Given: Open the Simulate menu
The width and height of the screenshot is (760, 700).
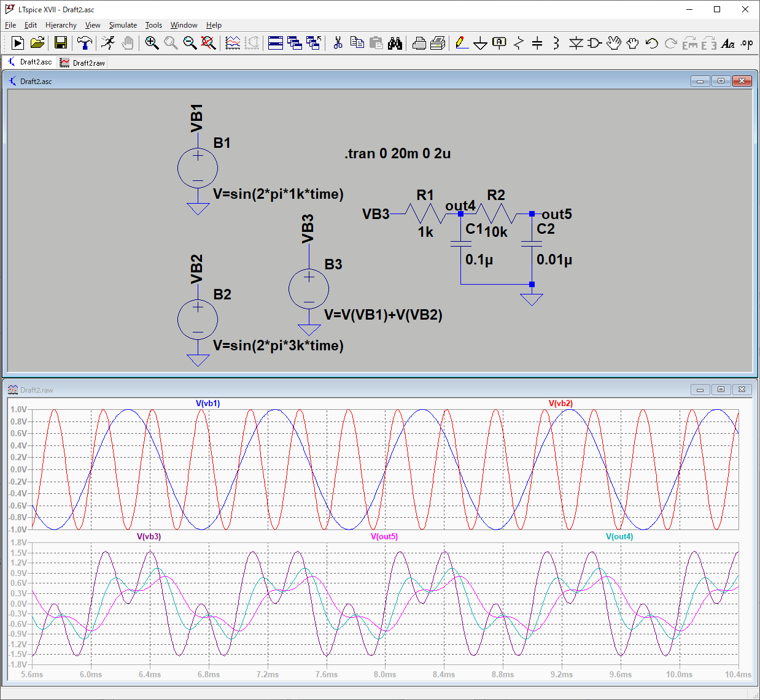Looking at the screenshot, I should click(x=123, y=25).
